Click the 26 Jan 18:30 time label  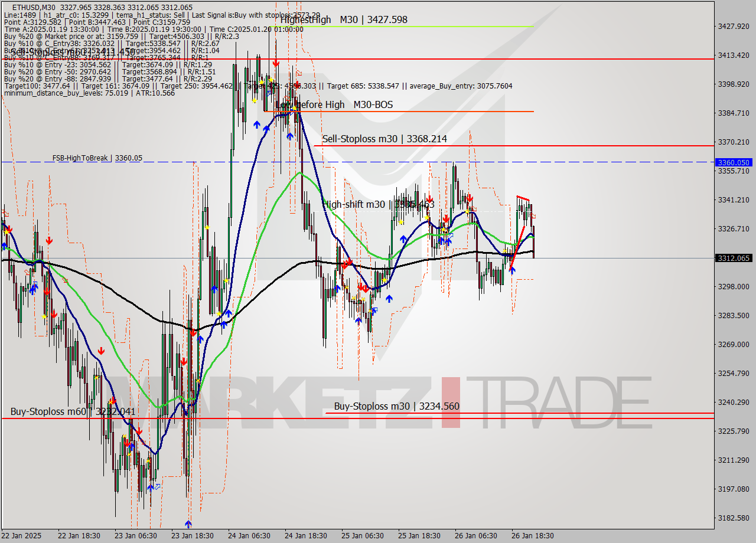click(532, 536)
